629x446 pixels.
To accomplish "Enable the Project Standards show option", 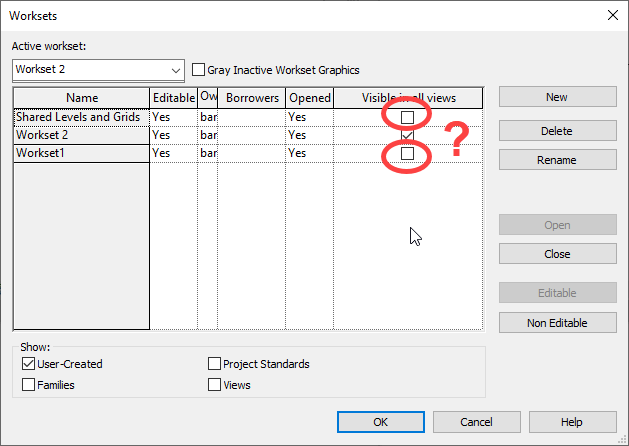I will [x=214, y=364].
